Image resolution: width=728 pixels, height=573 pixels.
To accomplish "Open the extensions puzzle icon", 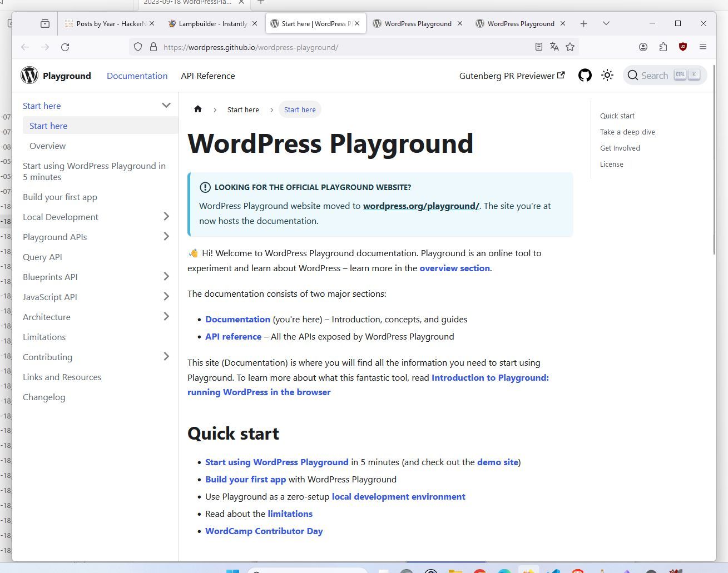I will (x=663, y=47).
